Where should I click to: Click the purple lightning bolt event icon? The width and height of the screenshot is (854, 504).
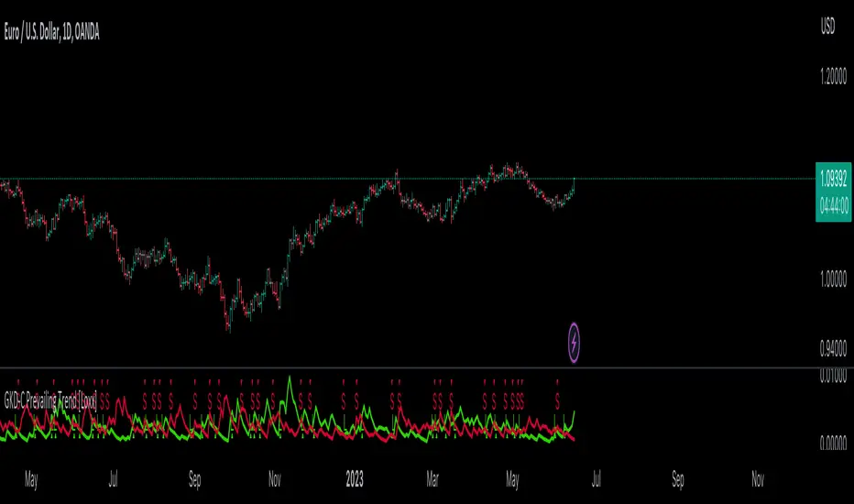click(x=574, y=343)
